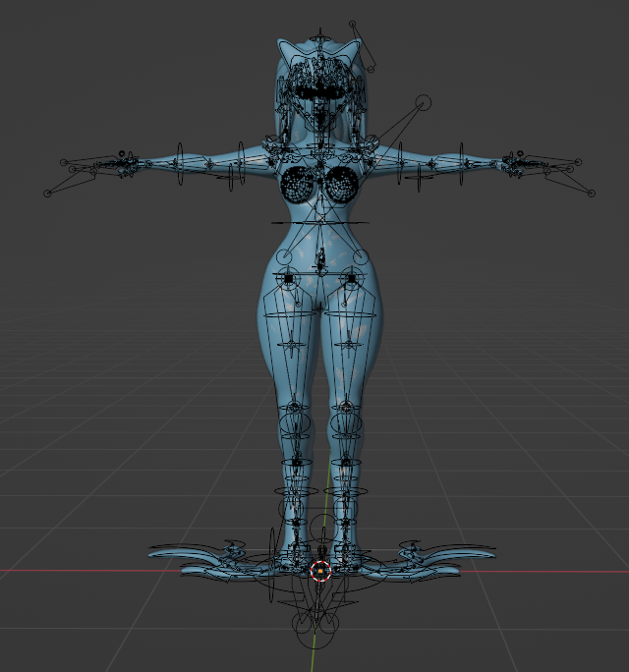Click the right spherical chest control
The image size is (629, 672).
pyautogui.click(x=343, y=183)
